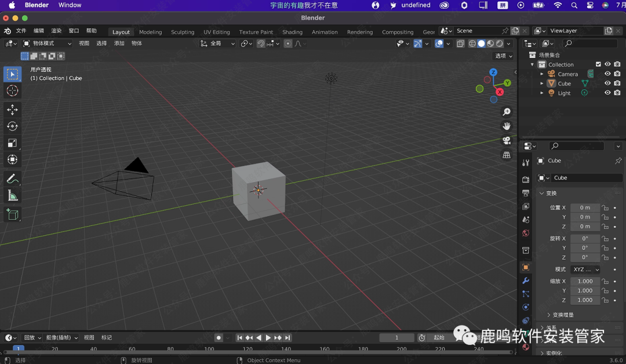Viewport: 626px width, 364px height.
Task: Choose the Scale tool
Action: click(12, 143)
